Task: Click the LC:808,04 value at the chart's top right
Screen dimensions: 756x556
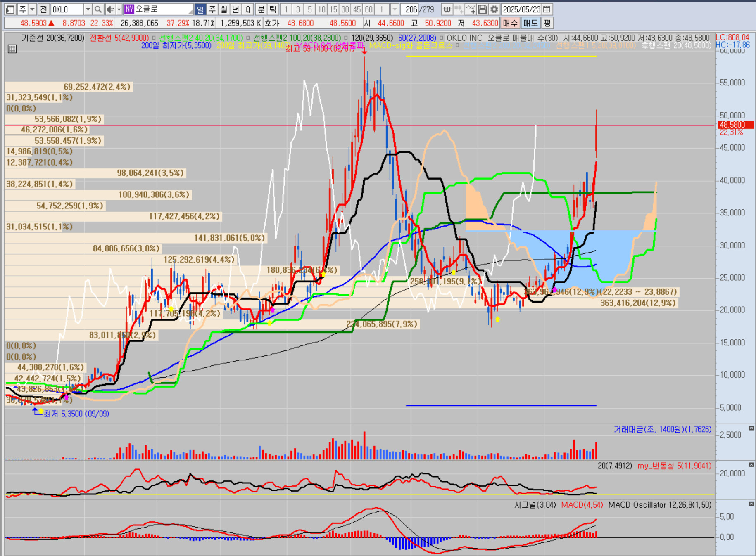Action: (732, 38)
